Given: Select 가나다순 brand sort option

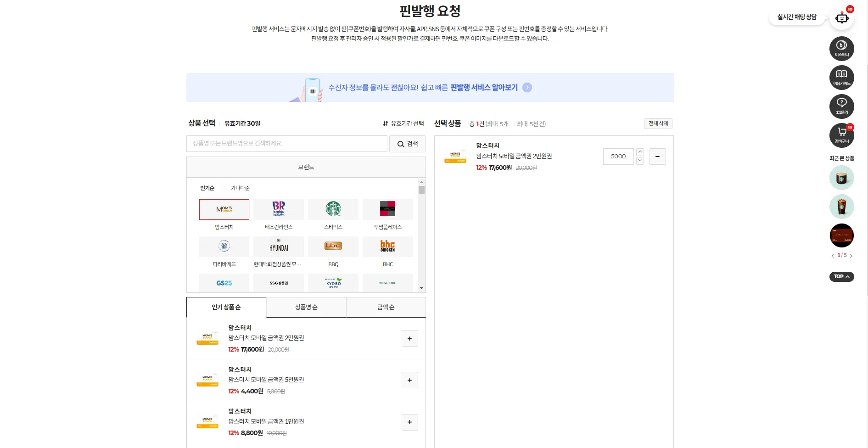Looking at the screenshot, I should tap(240, 188).
